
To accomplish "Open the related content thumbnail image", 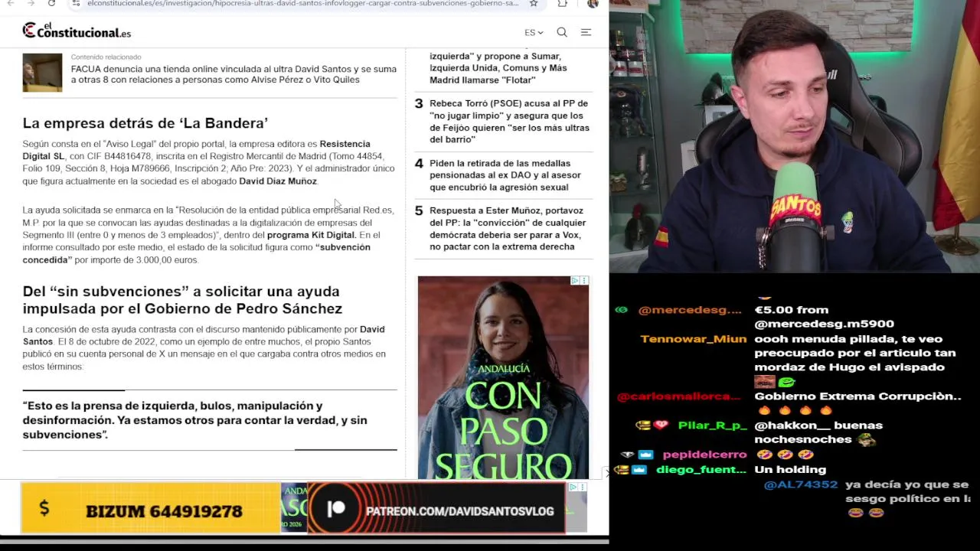I will [42, 73].
